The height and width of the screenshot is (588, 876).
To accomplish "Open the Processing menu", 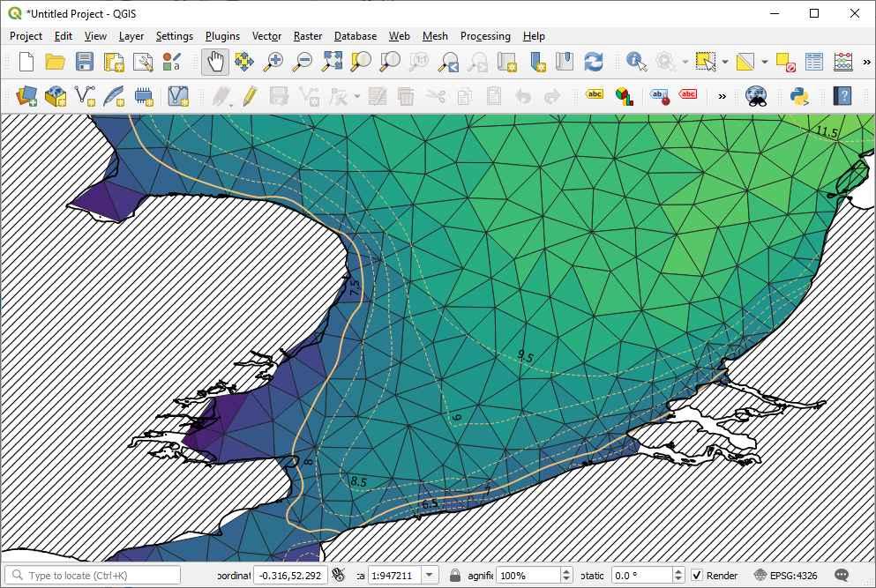I will point(484,36).
